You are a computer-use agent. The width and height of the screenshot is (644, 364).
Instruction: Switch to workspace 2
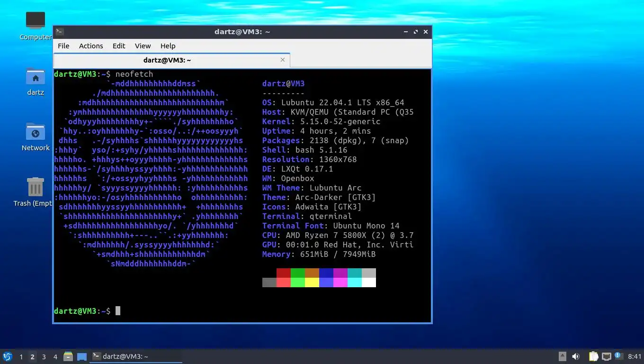(x=32, y=357)
